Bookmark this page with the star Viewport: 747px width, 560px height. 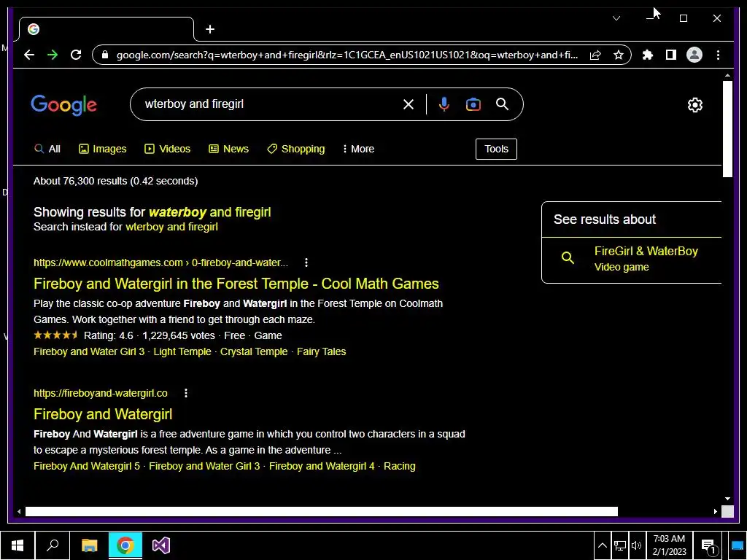[x=619, y=55]
